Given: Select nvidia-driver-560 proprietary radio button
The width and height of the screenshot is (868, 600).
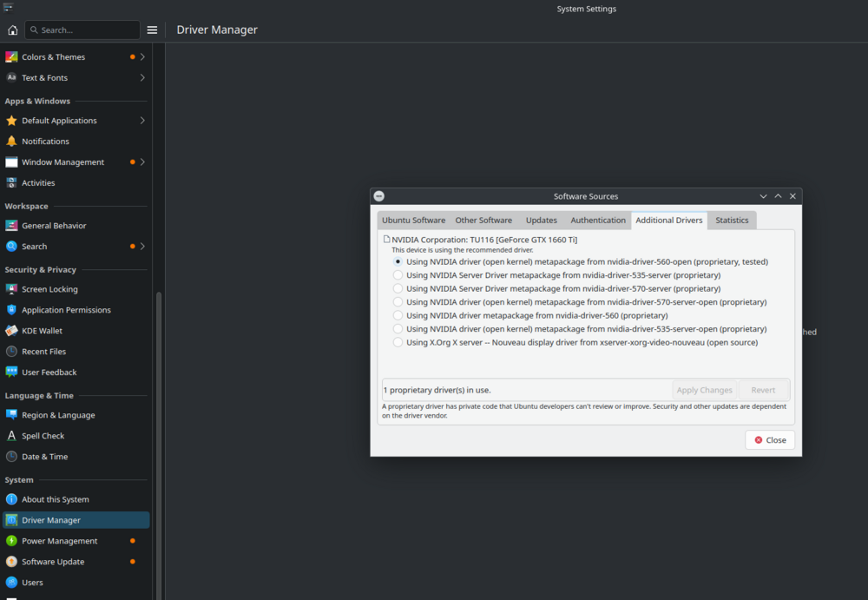Looking at the screenshot, I should [398, 315].
